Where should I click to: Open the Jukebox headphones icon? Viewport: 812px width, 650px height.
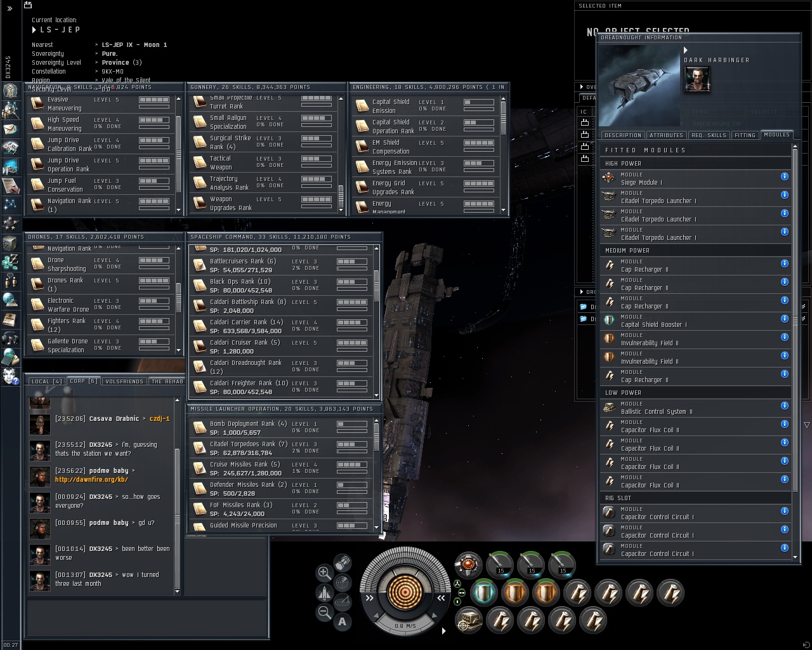[10, 338]
